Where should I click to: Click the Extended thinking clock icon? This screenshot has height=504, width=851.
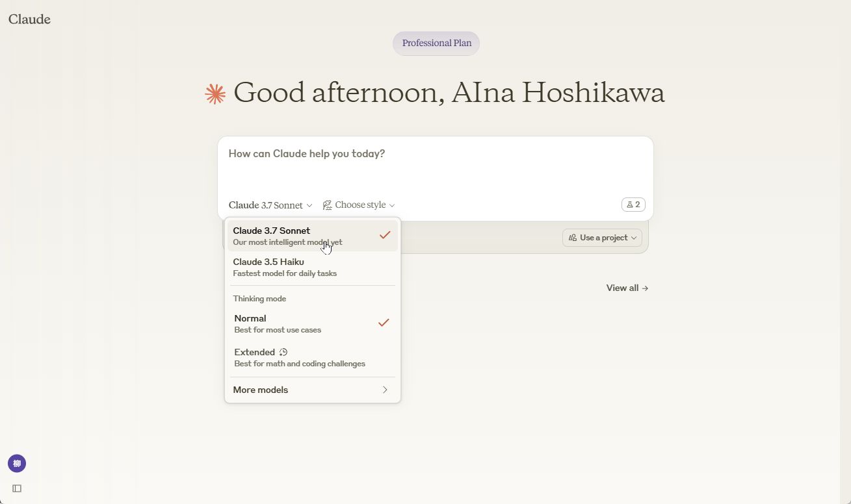click(283, 352)
